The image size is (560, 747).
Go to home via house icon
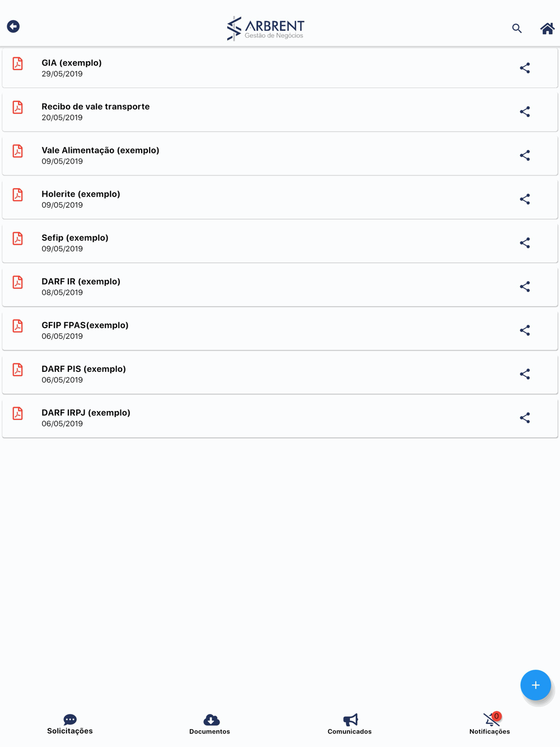pos(547,29)
